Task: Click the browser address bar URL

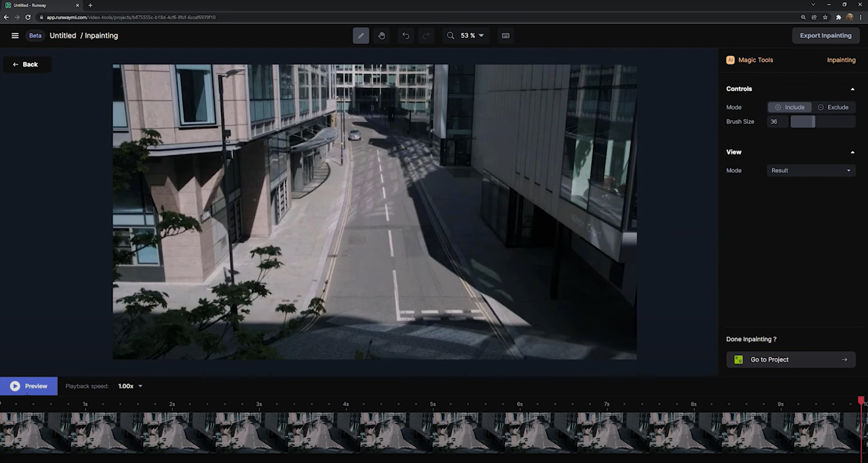Action: tap(131, 17)
